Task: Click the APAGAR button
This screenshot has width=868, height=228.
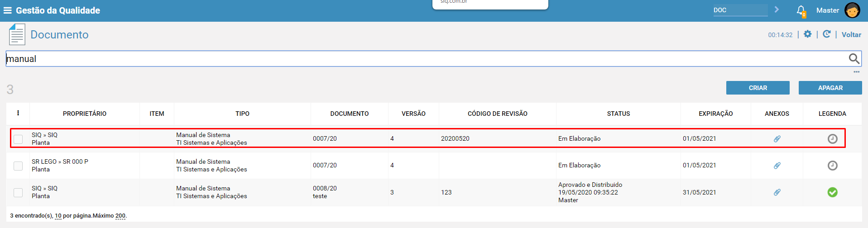Action: point(830,88)
